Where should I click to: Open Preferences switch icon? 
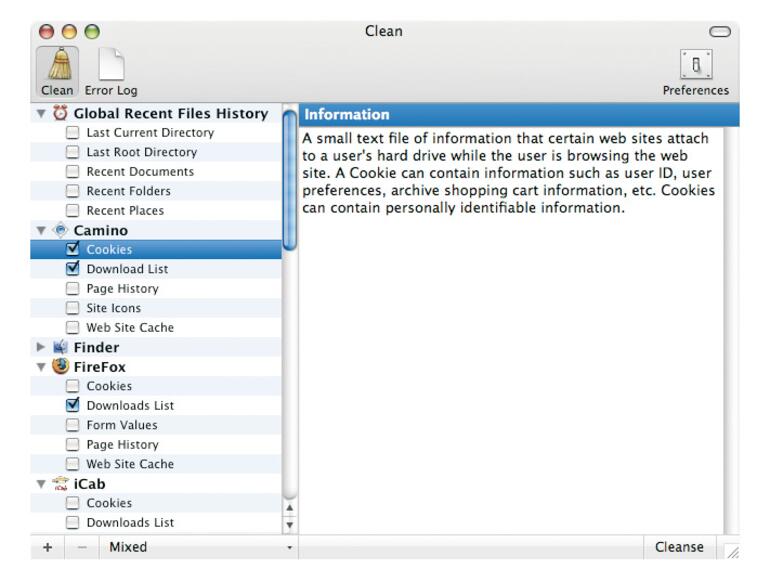[696, 64]
